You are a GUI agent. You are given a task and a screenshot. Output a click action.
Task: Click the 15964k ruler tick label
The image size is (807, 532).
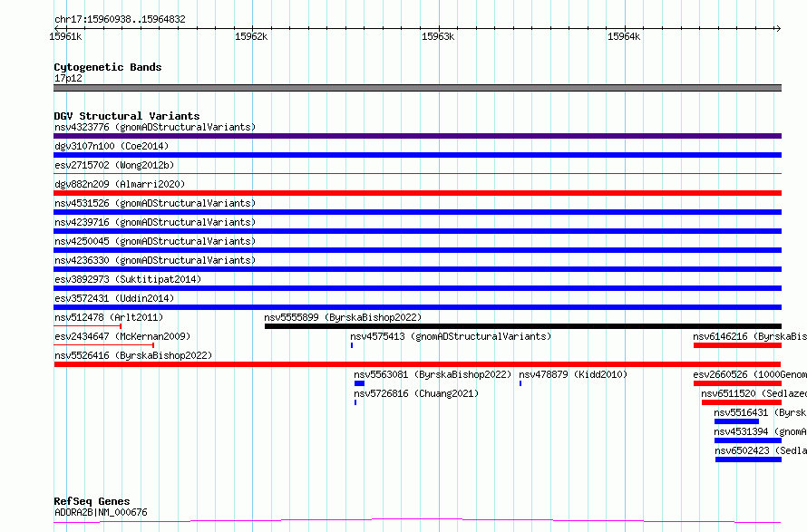click(x=624, y=36)
